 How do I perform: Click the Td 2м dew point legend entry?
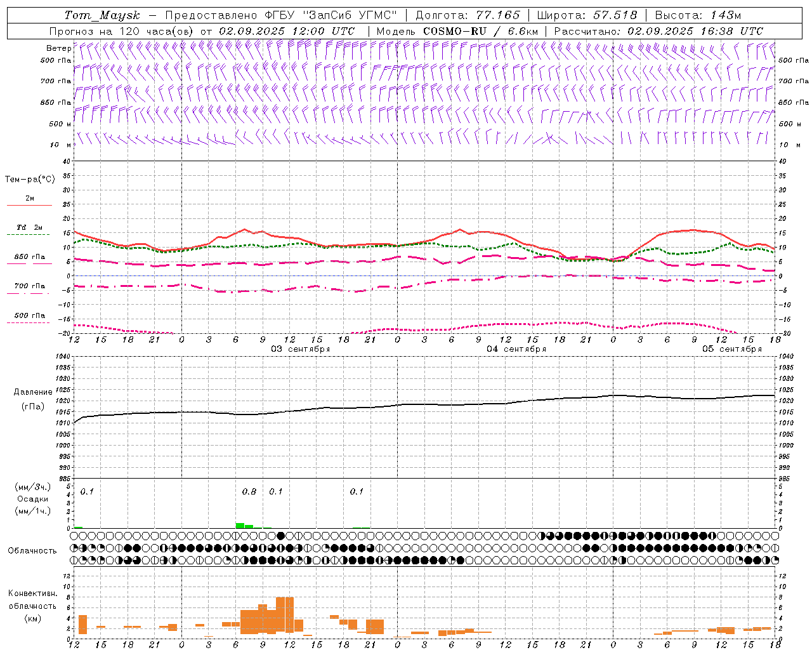[29, 227]
